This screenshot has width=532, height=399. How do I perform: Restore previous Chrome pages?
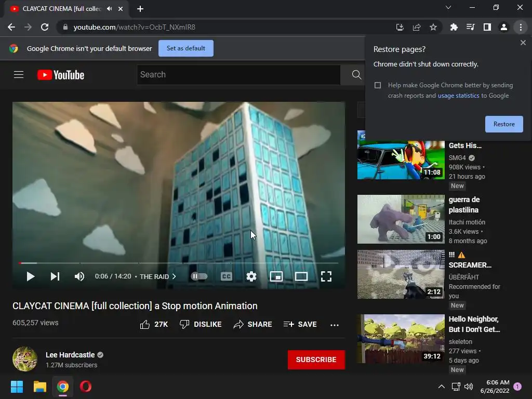(x=504, y=124)
